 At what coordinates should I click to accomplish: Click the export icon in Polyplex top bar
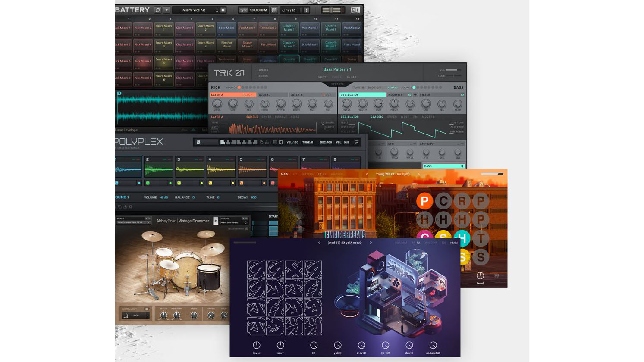tap(267, 142)
